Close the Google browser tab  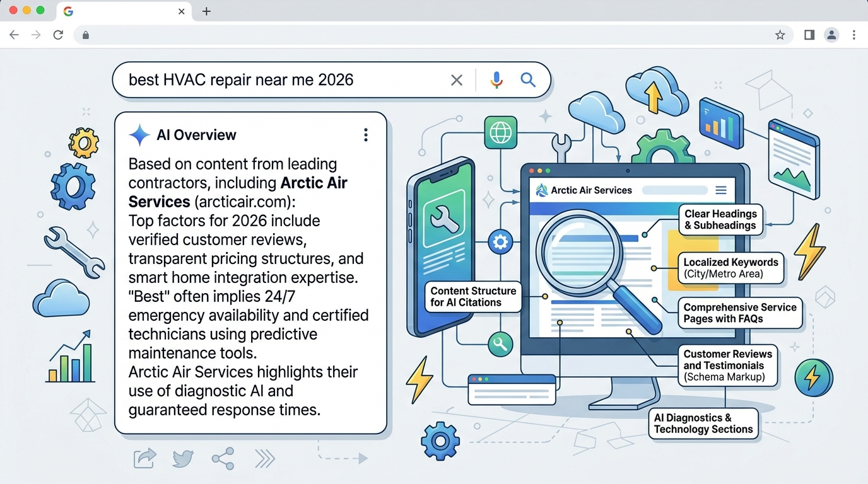click(182, 11)
